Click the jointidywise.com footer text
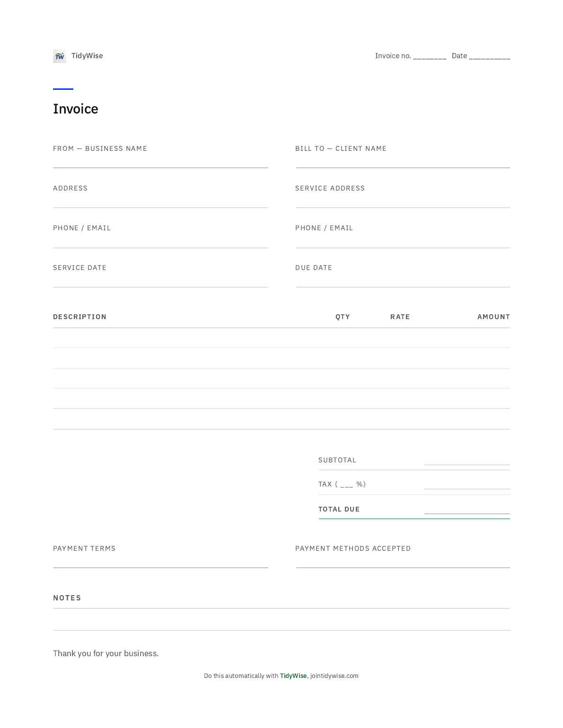Image resolution: width=563 pixels, height=728 pixels. coord(334,676)
